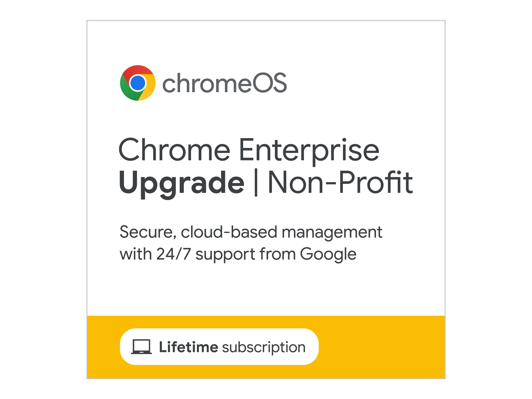Click the vertical divider before Non-Profit
The width and height of the screenshot is (532, 399).
coord(256,182)
